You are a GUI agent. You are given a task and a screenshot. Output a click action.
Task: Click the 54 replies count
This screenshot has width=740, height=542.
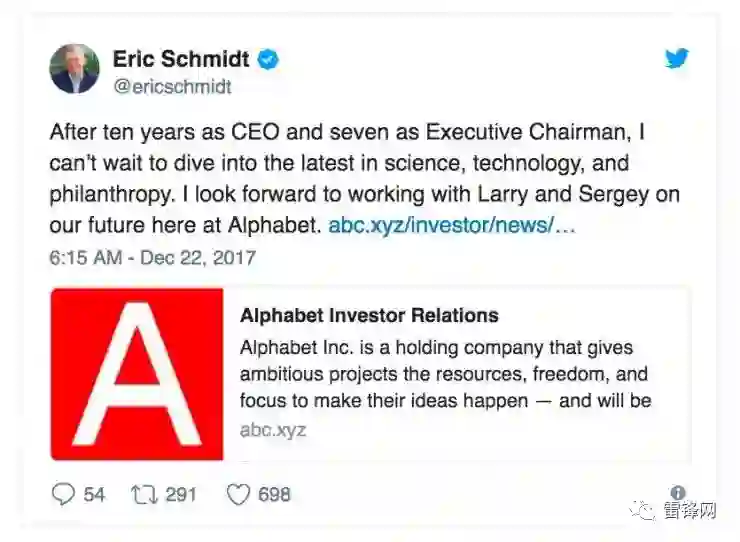(x=94, y=494)
